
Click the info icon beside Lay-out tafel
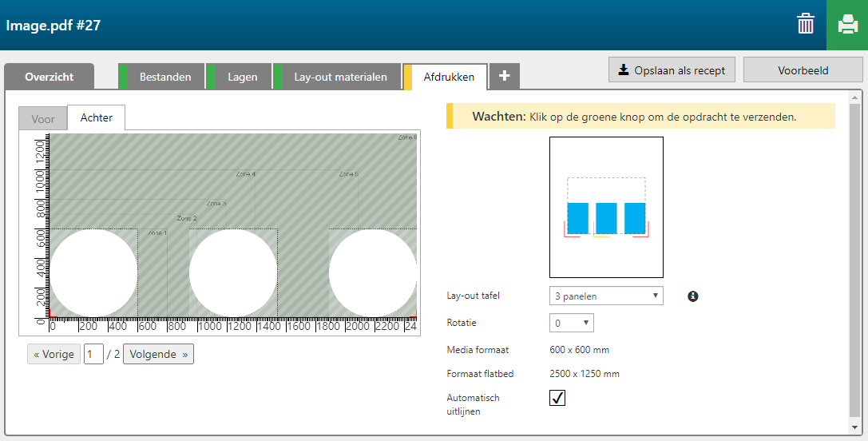(692, 296)
